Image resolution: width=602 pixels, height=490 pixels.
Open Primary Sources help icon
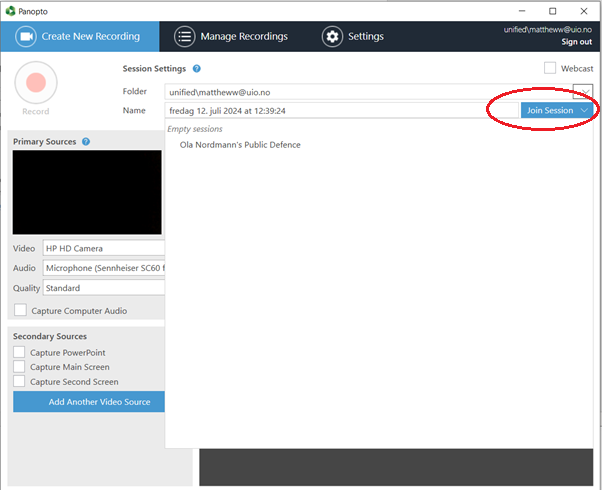(86, 142)
